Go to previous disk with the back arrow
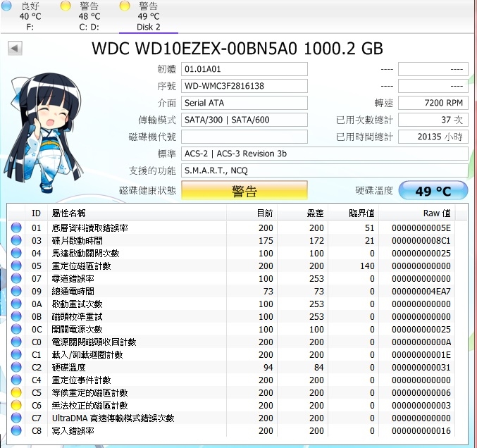Image resolution: width=477 pixels, height=448 pixels. pos(15,49)
